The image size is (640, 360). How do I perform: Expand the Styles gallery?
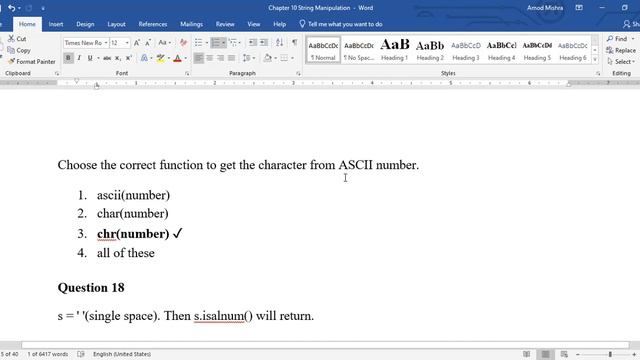pos(595,60)
